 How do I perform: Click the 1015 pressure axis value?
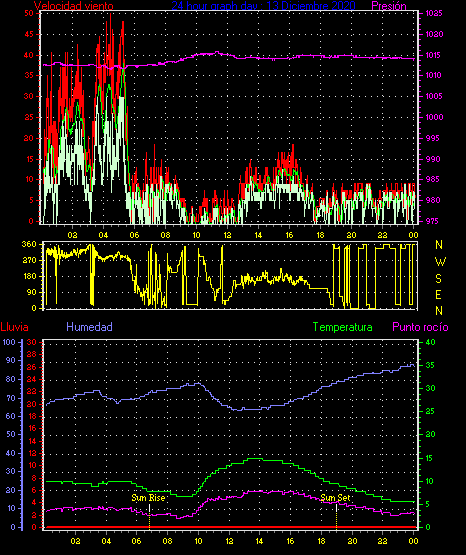(434, 55)
